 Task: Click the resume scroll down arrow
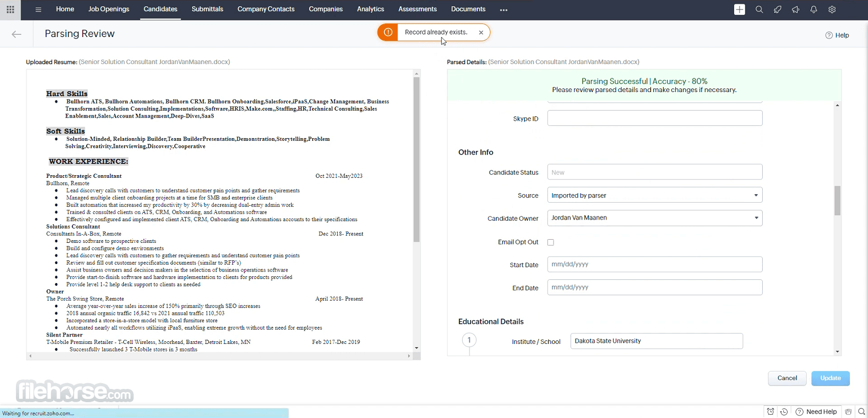[x=417, y=348]
